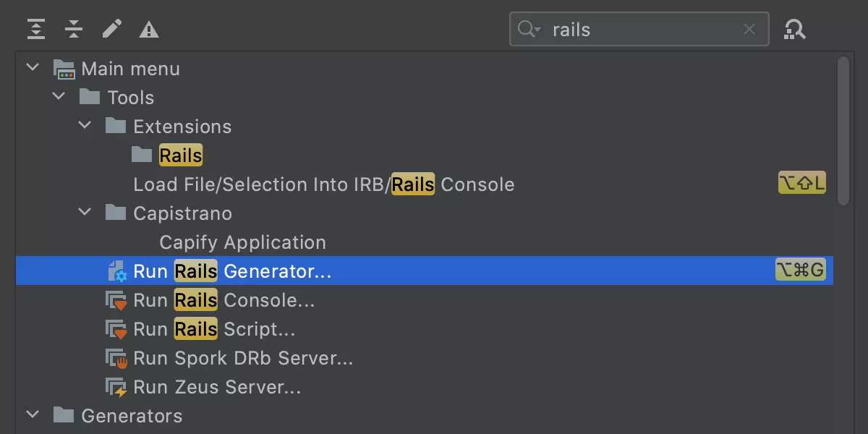Screen dimensions: 868x434
Task: Click the Run Rails Generator gear icon
Action: coord(116,271)
